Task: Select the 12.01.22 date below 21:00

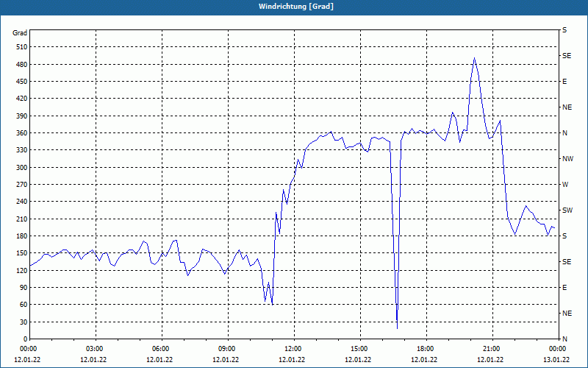Action: (490, 360)
